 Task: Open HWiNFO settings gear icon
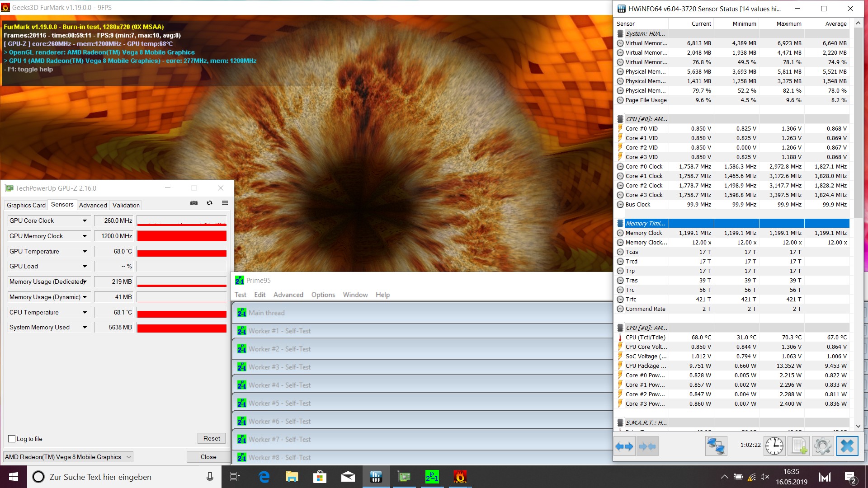(x=823, y=446)
